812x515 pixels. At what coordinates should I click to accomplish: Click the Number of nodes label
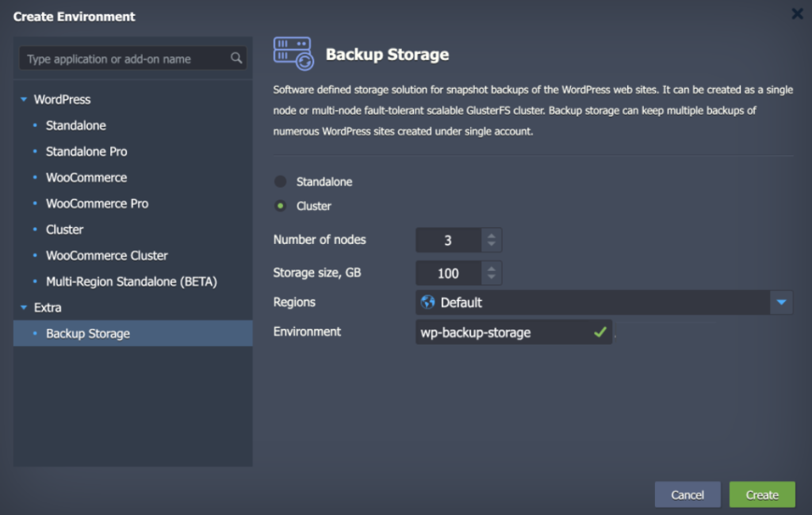coord(320,239)
